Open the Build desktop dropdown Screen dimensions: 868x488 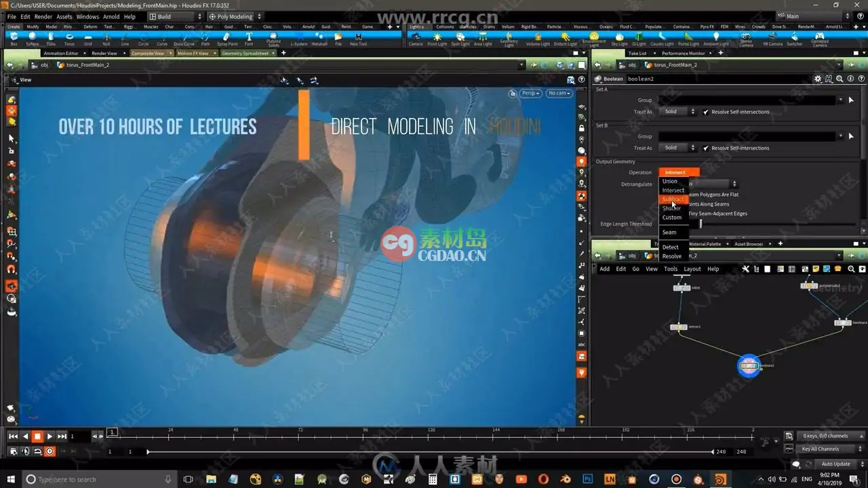(x=175, y=16)
